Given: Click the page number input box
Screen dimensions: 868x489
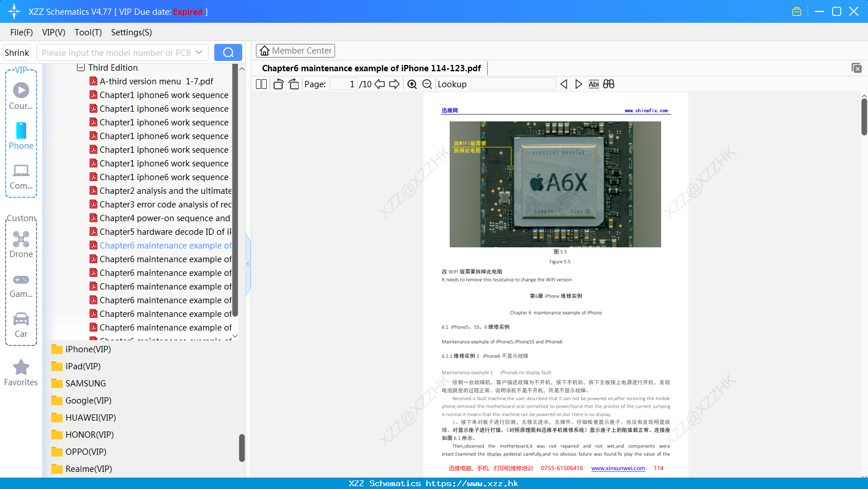Looking at the screenshot, I should 343,84.
